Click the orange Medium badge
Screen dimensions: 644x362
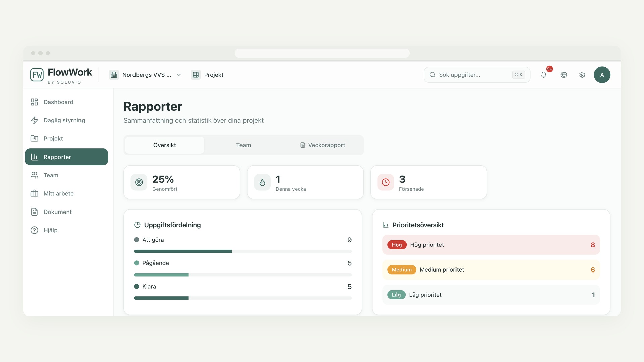click(x=401, y=270)
